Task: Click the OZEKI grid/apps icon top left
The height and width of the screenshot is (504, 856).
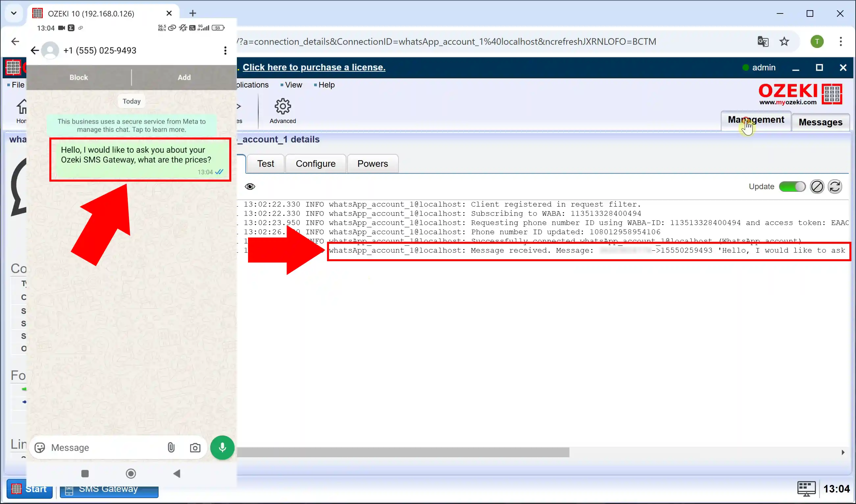Action: point(14,67)
